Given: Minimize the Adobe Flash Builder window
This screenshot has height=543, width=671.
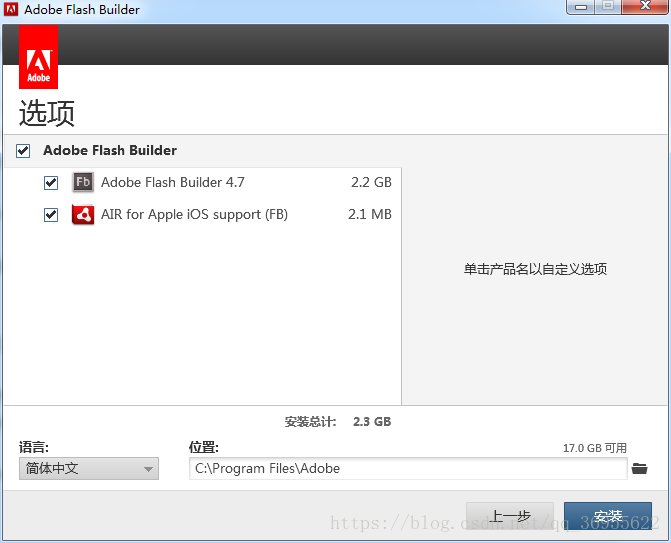Looking at the screenshot, I should point(581,7).
